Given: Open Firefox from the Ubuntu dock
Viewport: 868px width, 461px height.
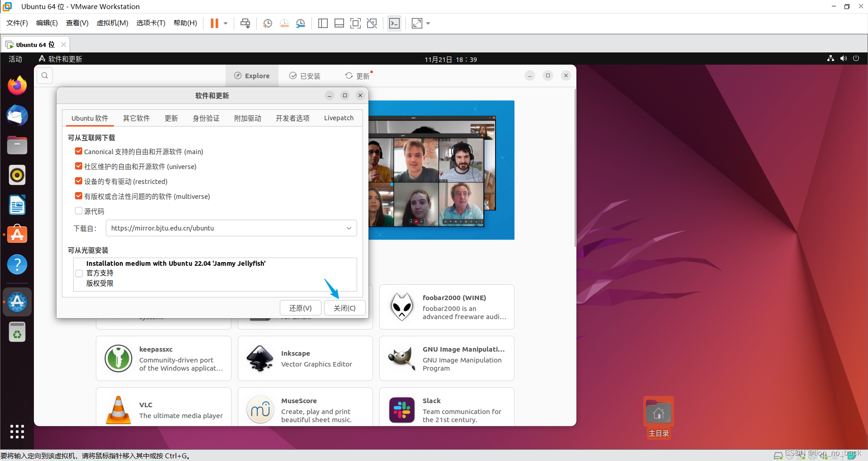Looking at the screenshot, I should pos(17,85).
